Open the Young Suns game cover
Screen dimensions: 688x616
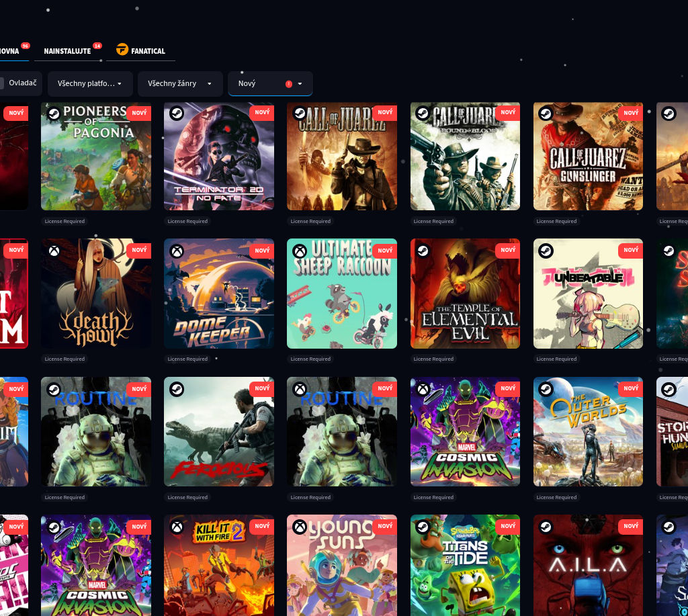(341, 568)
